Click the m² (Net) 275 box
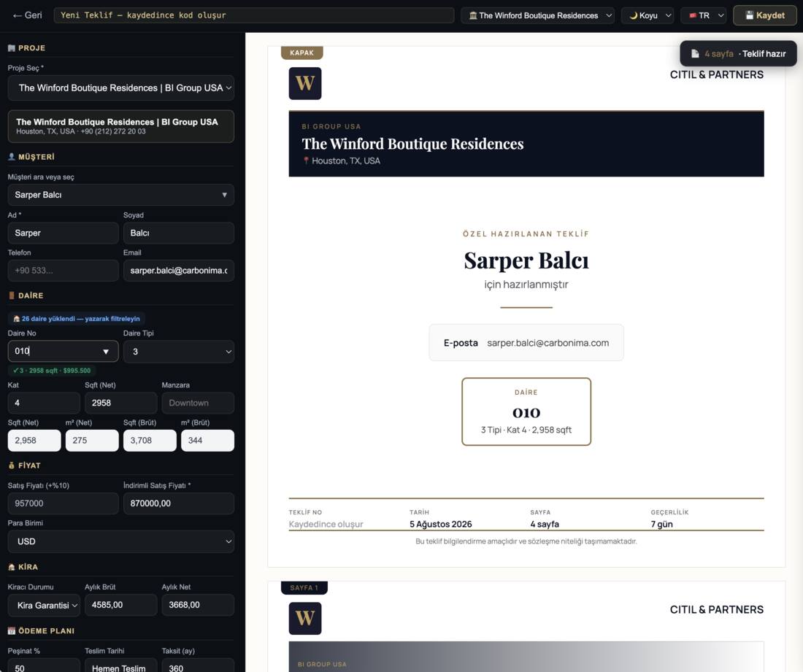This screenshot has width=803, height=672. pyautogui.click(x=92, y=440)
